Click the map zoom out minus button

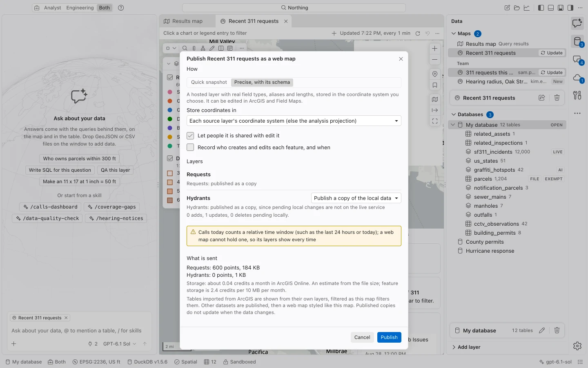pos(435,60)
